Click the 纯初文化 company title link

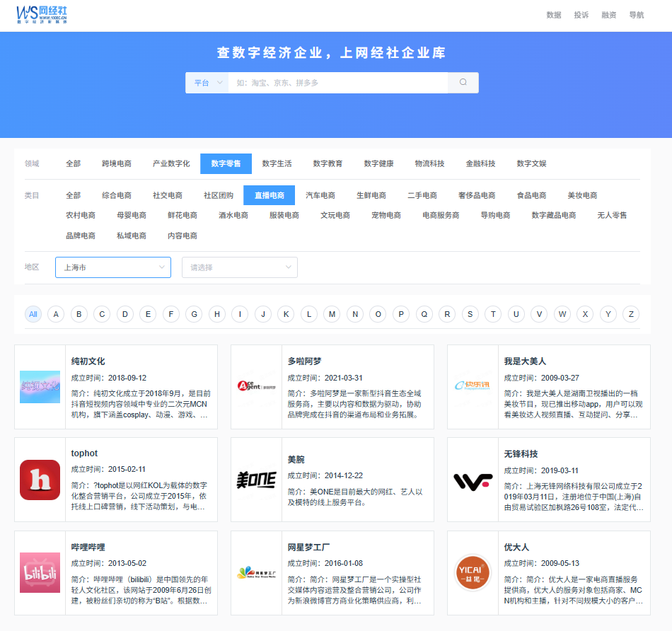coord(88,361)
